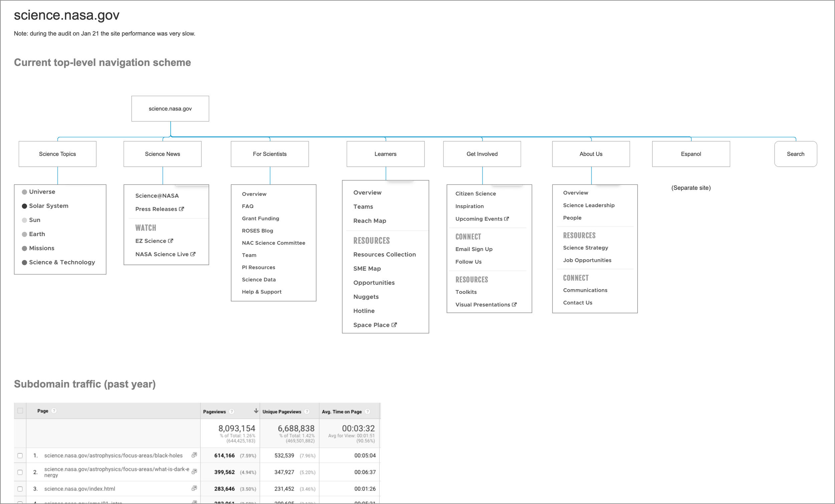
Task: Click the Pageviews sort descending arrow
Action: pyautogui.click(x=256, y=411)
